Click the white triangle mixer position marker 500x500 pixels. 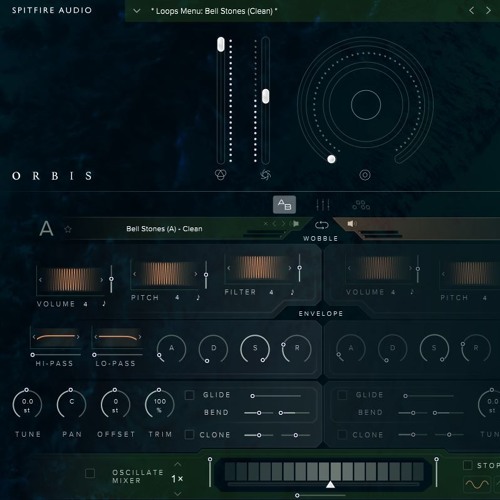click(x=330, y=484)
